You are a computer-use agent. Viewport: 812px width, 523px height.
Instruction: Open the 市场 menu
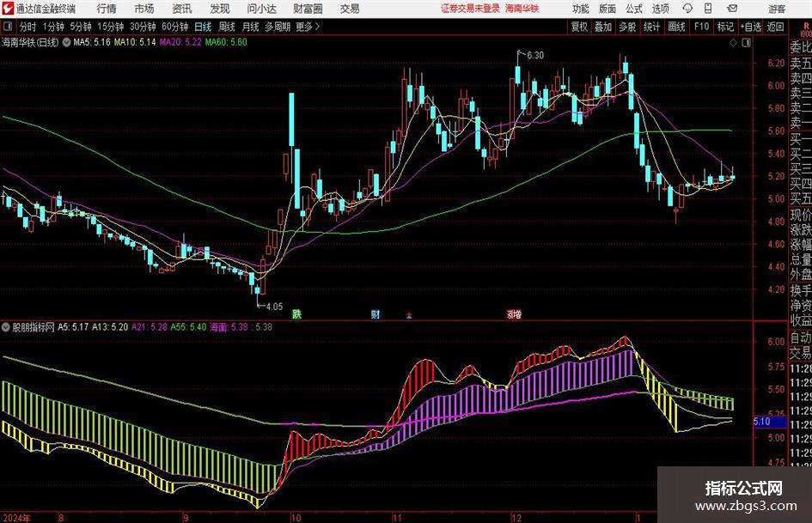coord(144,9)
